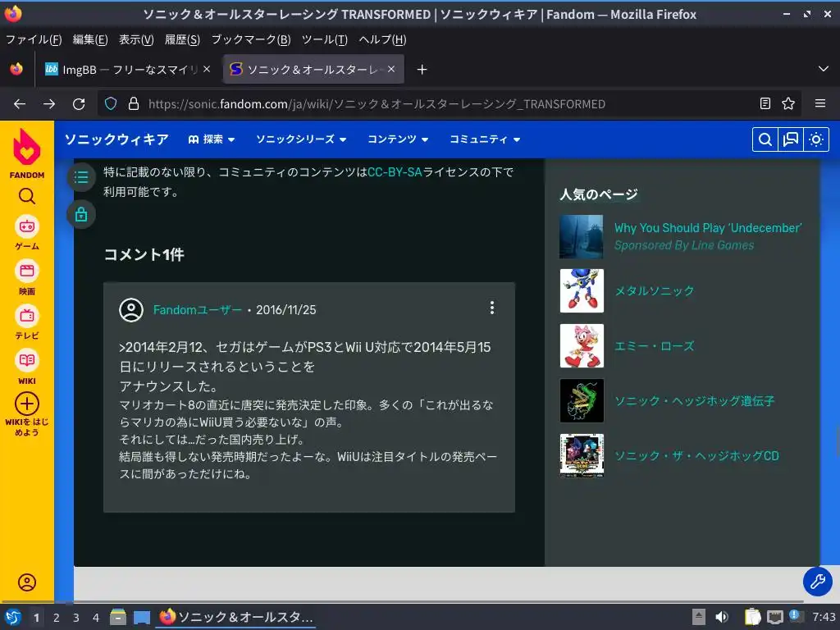This screenshot has height=630, width=840.
Task: Open the user profile icon in sidebar
Action: coord(27,582)
